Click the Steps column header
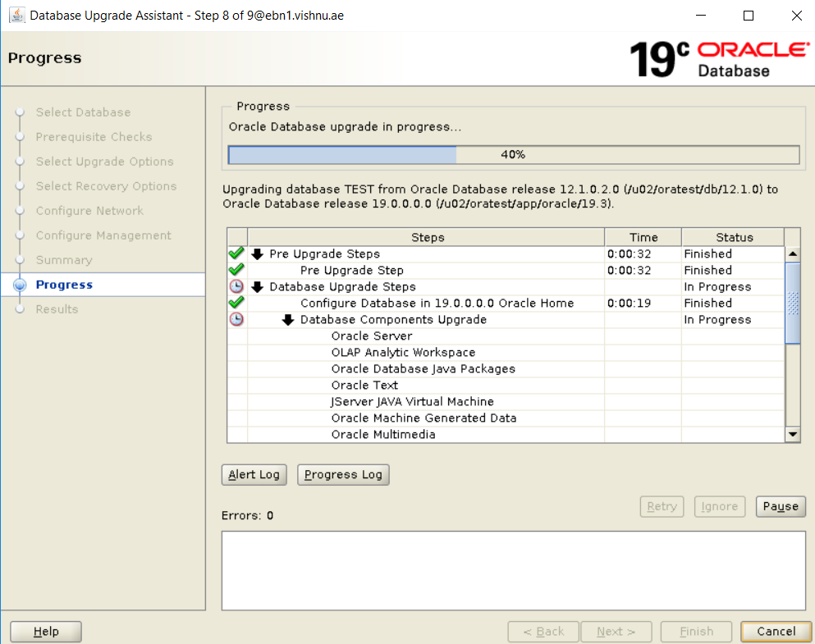The image size is (815, 644). click(427, 237)
